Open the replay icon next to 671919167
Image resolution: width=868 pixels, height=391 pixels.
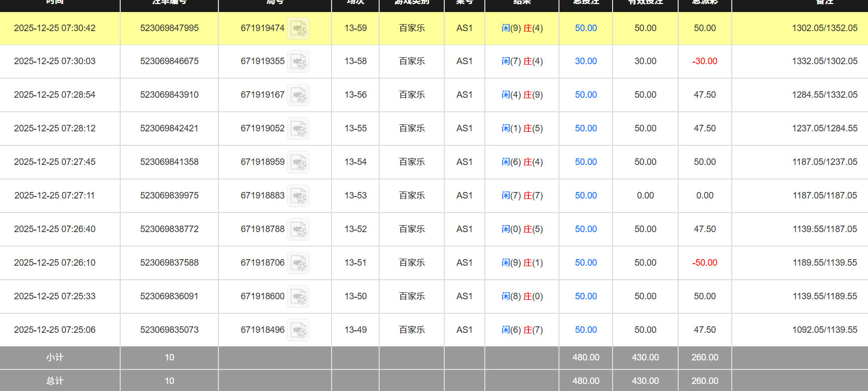pyautogui.click(x=299, y=95)
